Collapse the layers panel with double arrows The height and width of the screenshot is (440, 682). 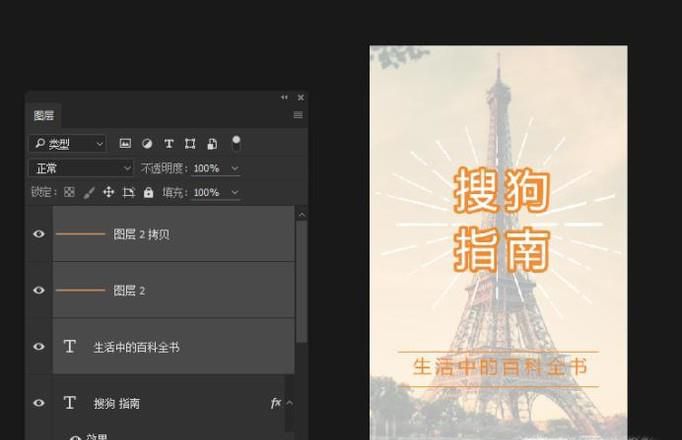click(284, 97)
